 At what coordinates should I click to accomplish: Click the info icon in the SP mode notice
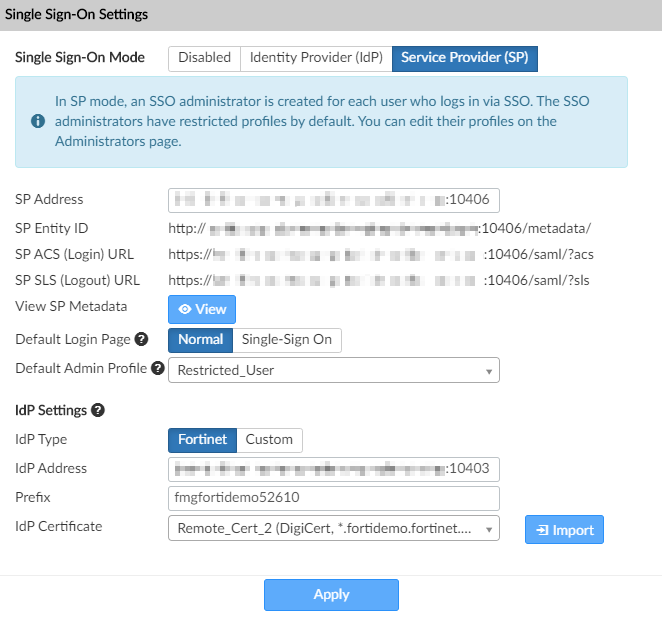[38, 121]
